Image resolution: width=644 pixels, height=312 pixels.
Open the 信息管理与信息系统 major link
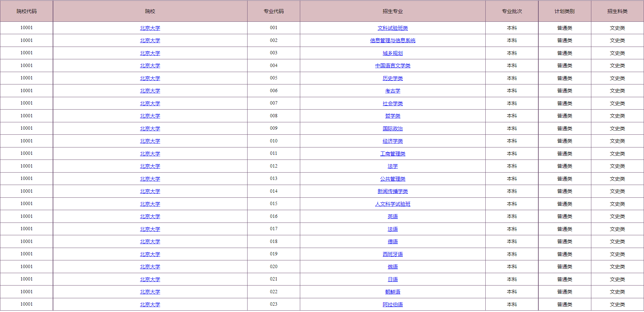(392, 41)
